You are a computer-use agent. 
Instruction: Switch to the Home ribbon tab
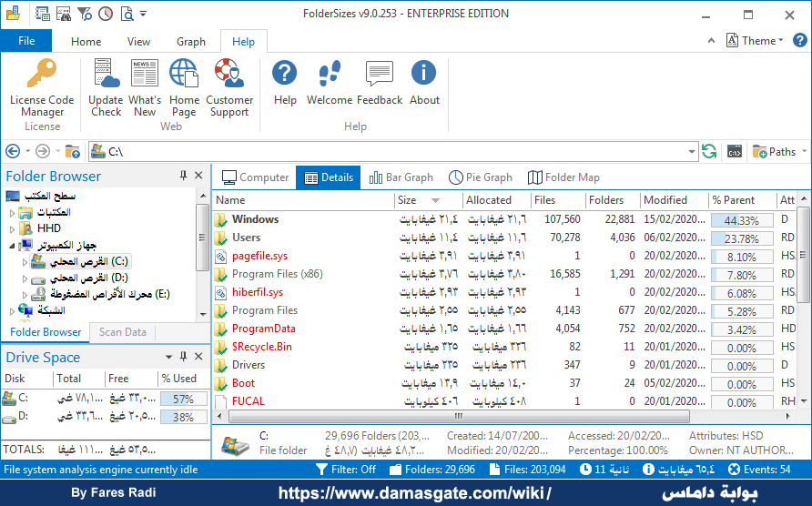[86, 42]
